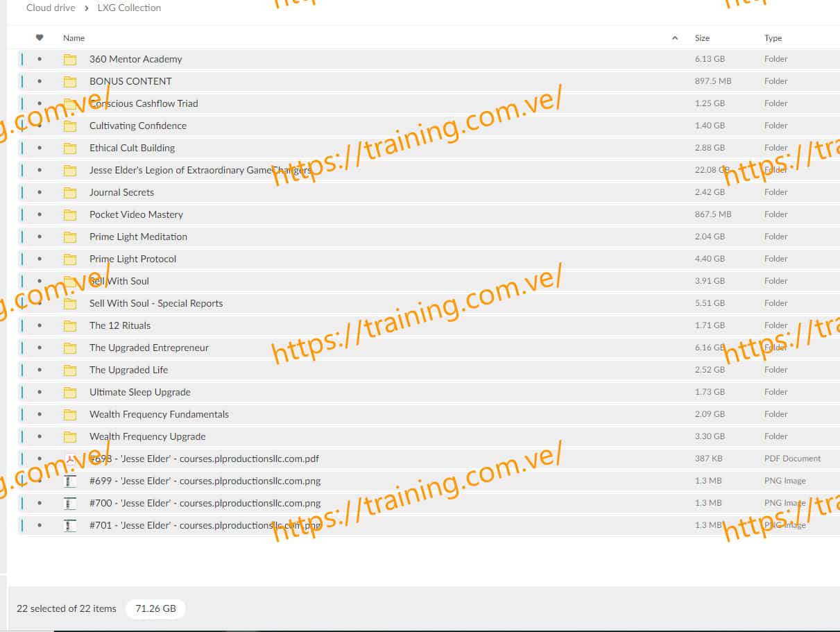Image resolution: width=840 pixels, height=632 pixels.
Task: Click the Prime Light Meditation folder icon
Action: click(x=70, y=237)
